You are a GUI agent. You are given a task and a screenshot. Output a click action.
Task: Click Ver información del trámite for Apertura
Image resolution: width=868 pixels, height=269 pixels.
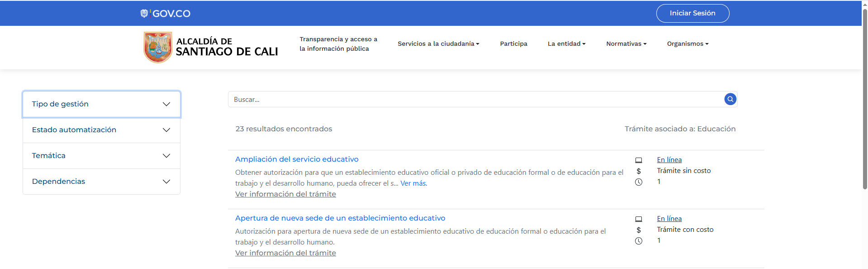(285, 253)
